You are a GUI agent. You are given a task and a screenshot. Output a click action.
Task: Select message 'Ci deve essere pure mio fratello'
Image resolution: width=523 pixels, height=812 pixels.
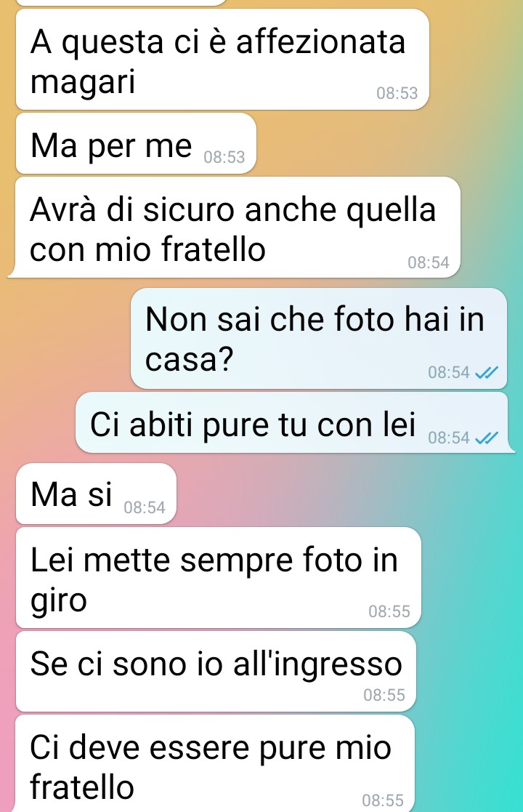[215, 764]
